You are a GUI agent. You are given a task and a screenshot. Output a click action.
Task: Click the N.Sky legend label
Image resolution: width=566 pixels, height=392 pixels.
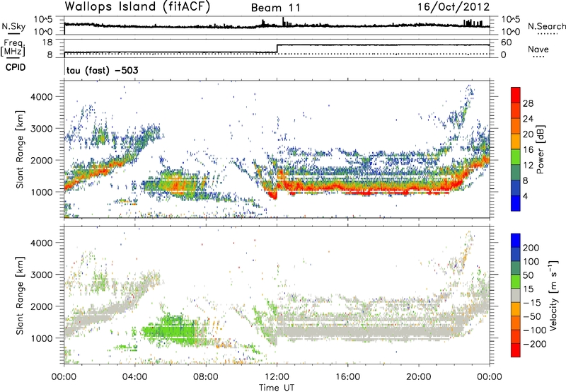tap(13, 26)
